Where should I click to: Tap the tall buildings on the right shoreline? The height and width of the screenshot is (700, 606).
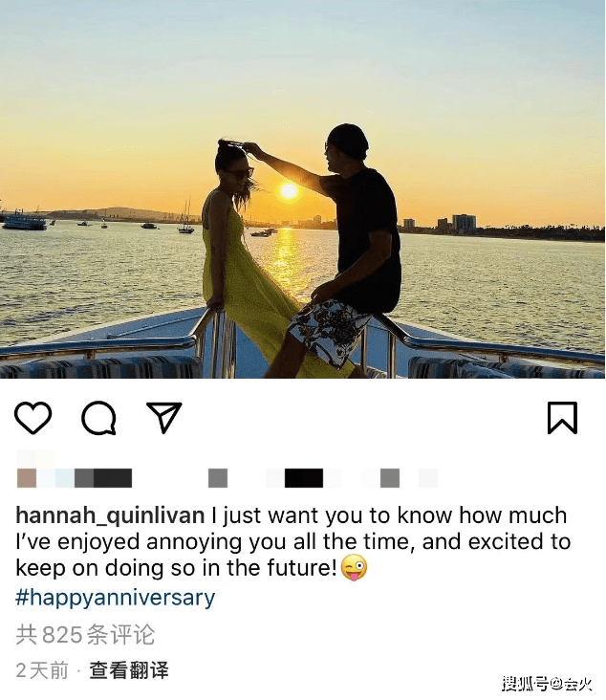click(x=465, y=222)
